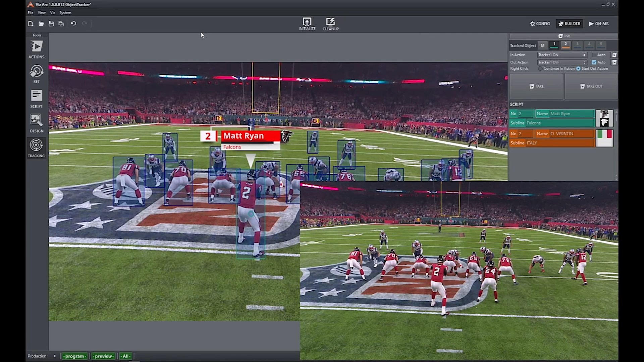Enable Auto for In Action
This screenshot has height=362, width=644.
point(594,55)
